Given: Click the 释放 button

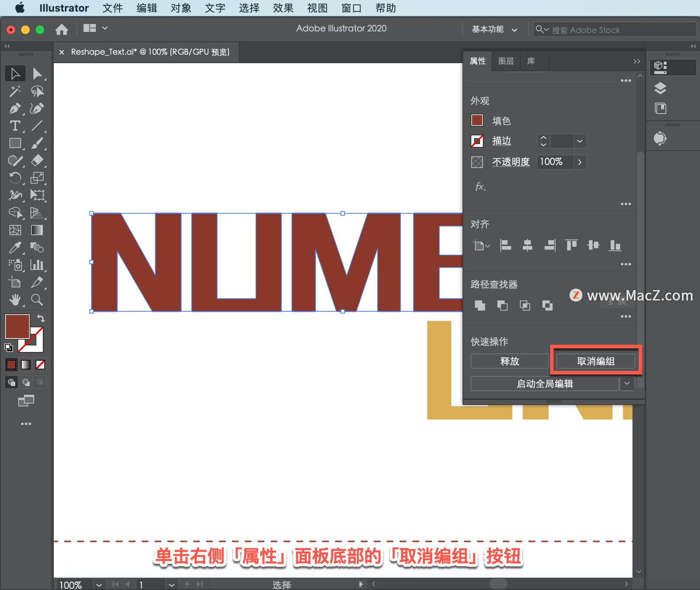Looking at the screenshot, I should [509, 361].
